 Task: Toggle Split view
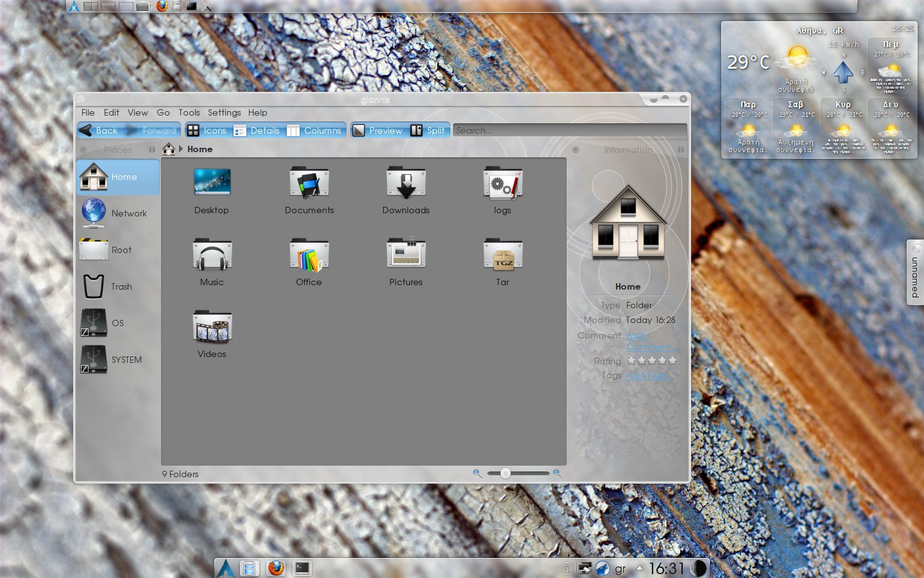[x=428, y=130]
